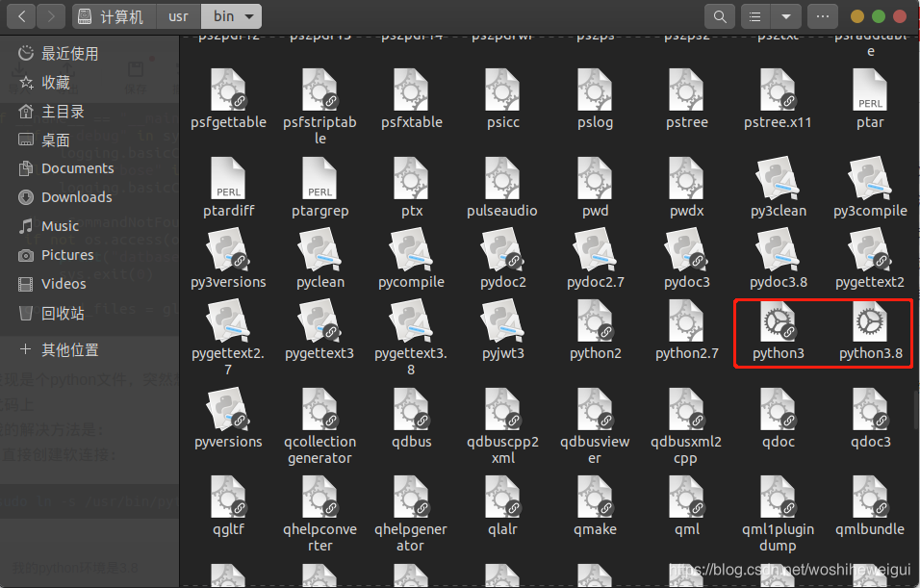Select the pydoc2.7 file icon
The height and width of the screenshot is (588, 920).
(595, 250)
